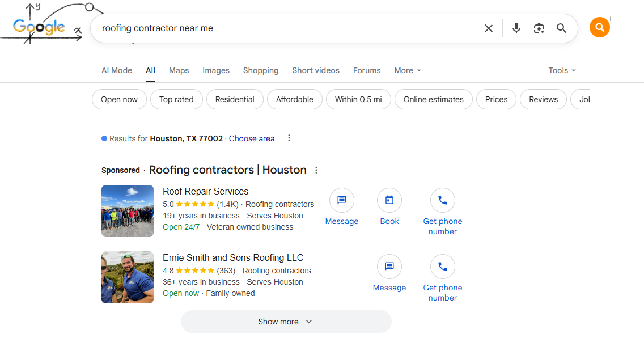Open search by image camera icon

click(539, 28)
